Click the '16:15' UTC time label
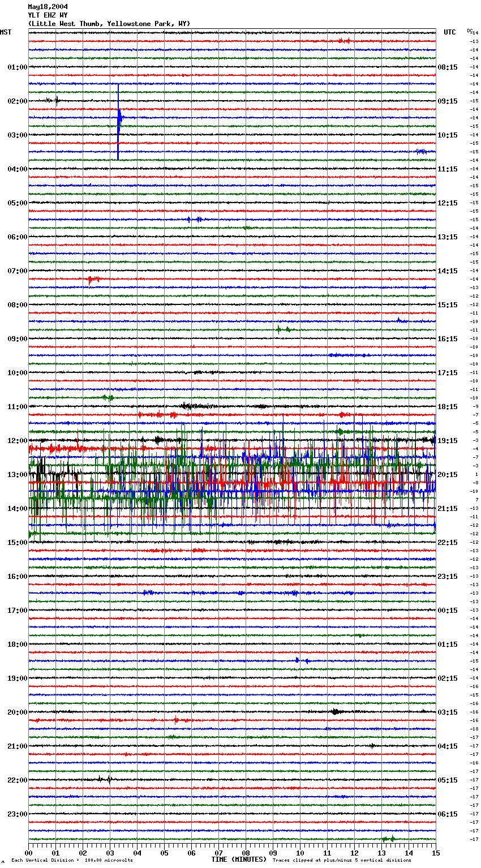Viewport: 481px width, 868px height. tap(448, 339)
